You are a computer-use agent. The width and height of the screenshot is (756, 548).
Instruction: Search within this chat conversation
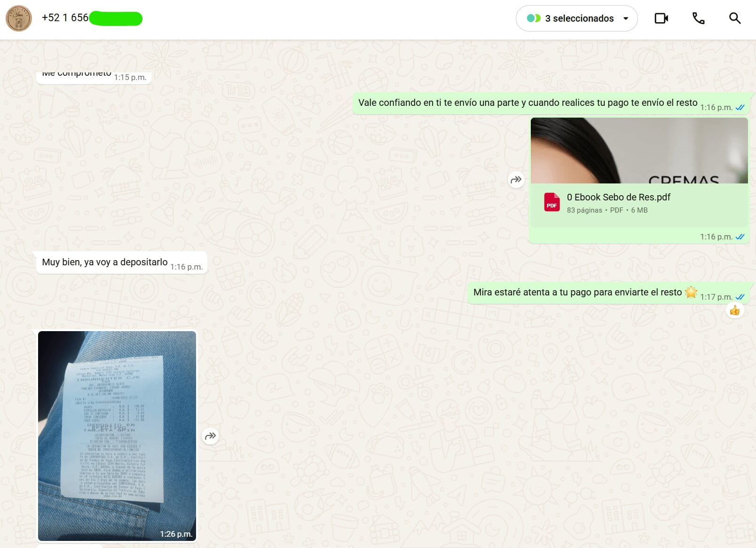(x=735, y=18)
